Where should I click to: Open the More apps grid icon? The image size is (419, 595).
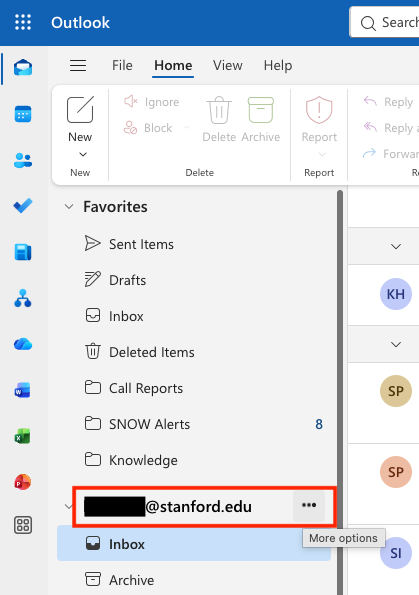[23, 525]
